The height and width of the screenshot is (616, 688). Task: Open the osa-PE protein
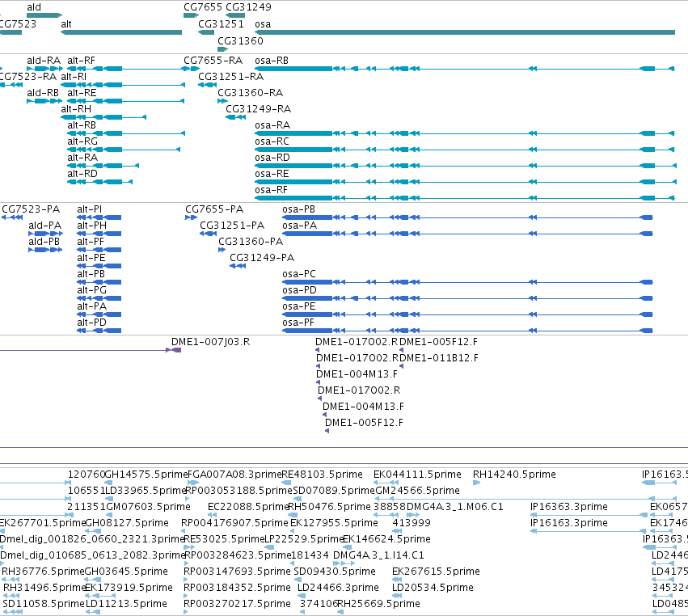coord(299,306)
